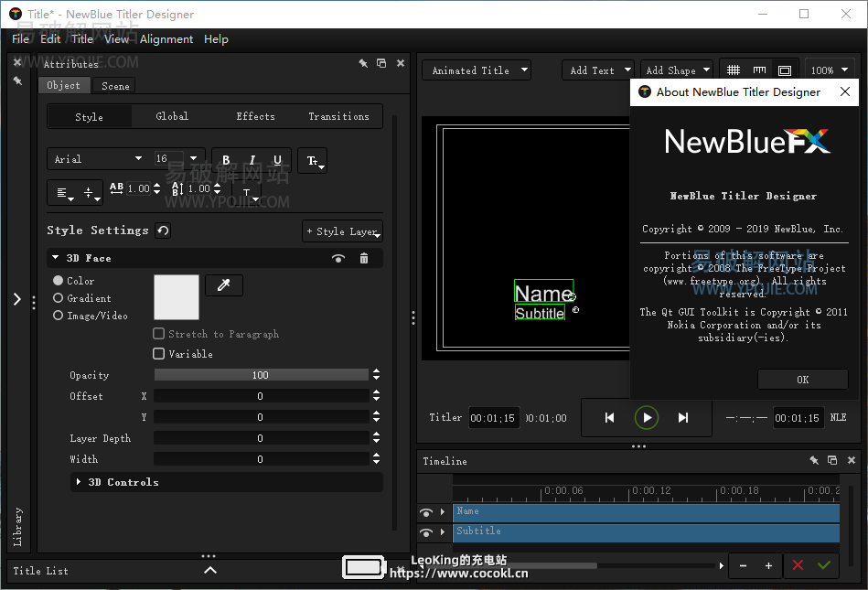
Task: Zoom in the timeline with plus
Action: coord(768,565)
